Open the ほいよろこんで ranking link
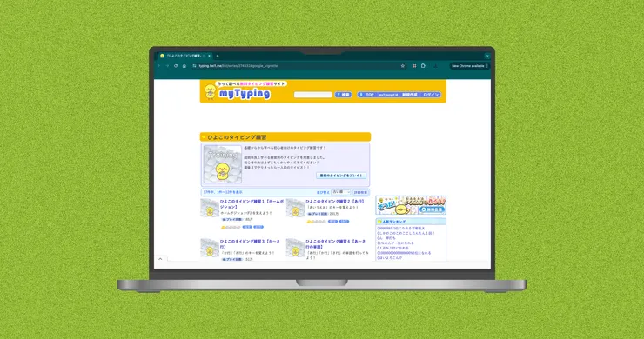This screenshot has height=339, width=644. [389, 258]
